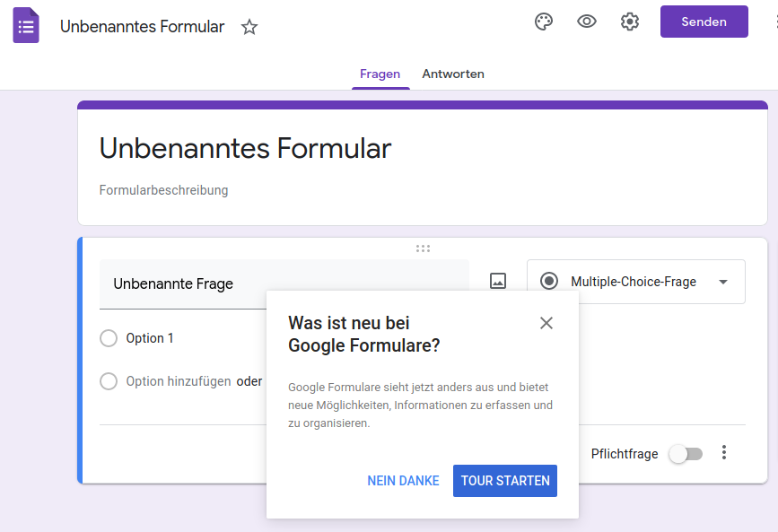
Task: Click the Formularbeschreibung field
Action: tap(163, 190)
